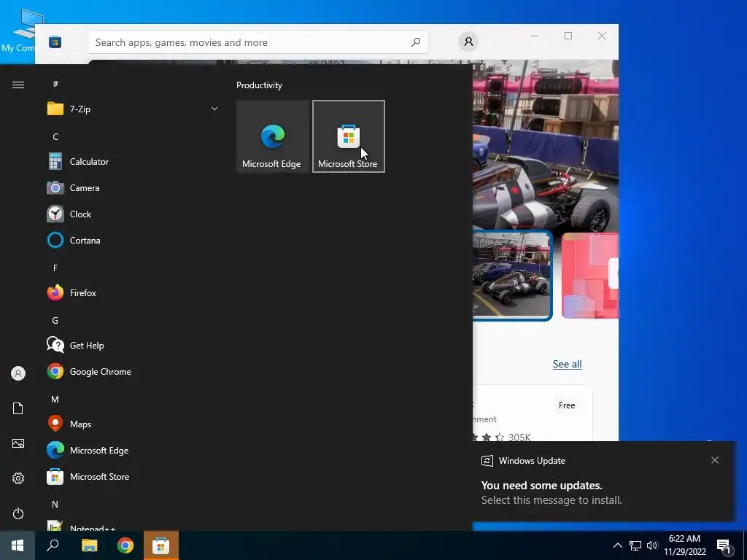Screen dimensions: 747x560
Task: Open Get Help app
Action: point(133,345)
